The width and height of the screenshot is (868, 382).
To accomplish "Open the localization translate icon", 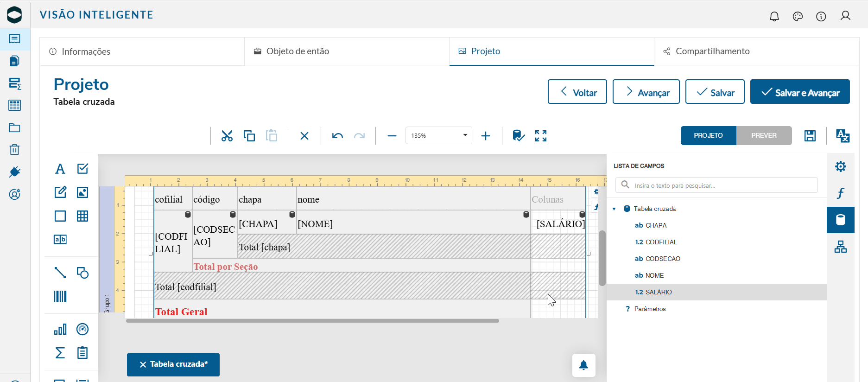I will (x=843, y=136).
